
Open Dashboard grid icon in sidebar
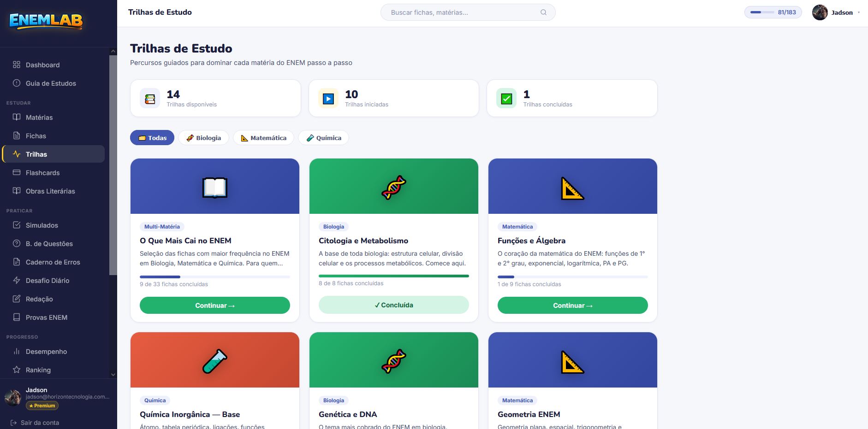(x=17, y=65)
